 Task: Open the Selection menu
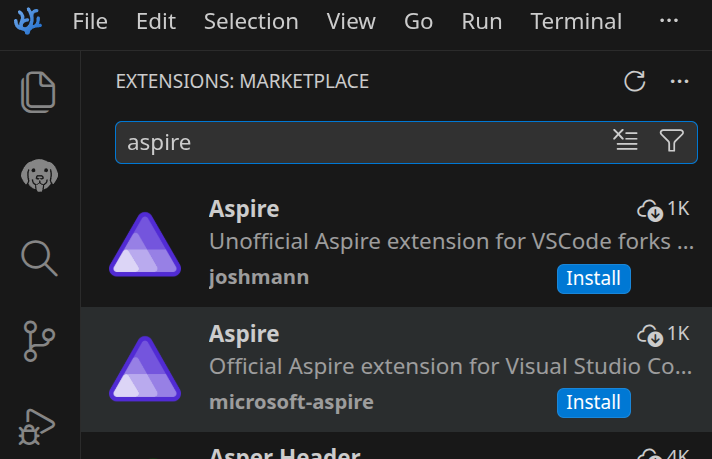pos(251,21)
